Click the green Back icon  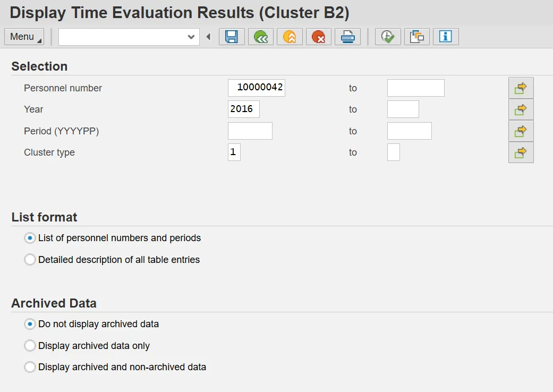click(x=260, y=37)
